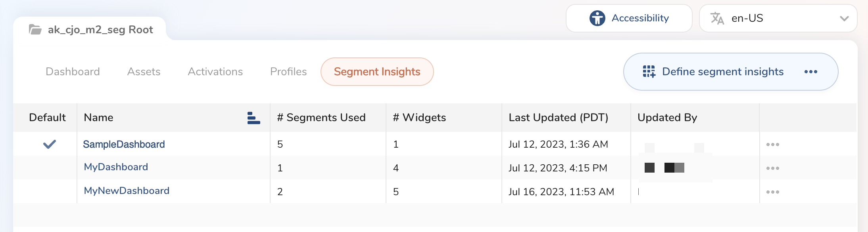The height and width of the screenshot is (232, 868).
Task: Click the Last Updated (PDT) column header
Action: pos(558,118)
